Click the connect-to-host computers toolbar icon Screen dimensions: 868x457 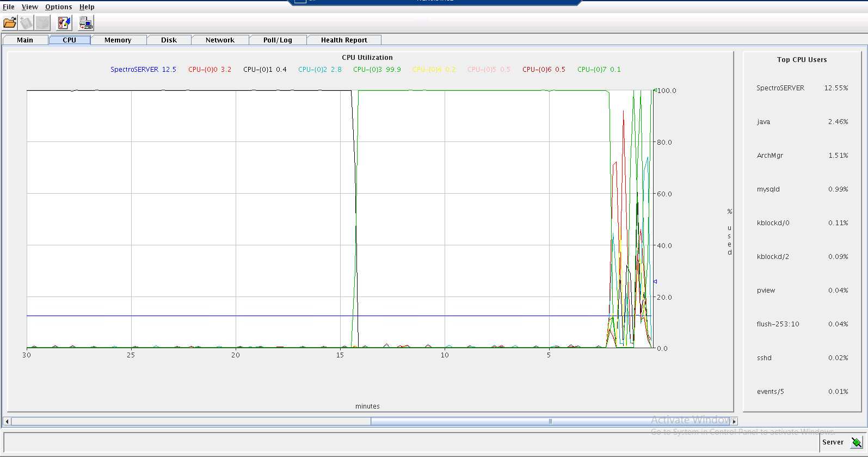click(86, 23)
